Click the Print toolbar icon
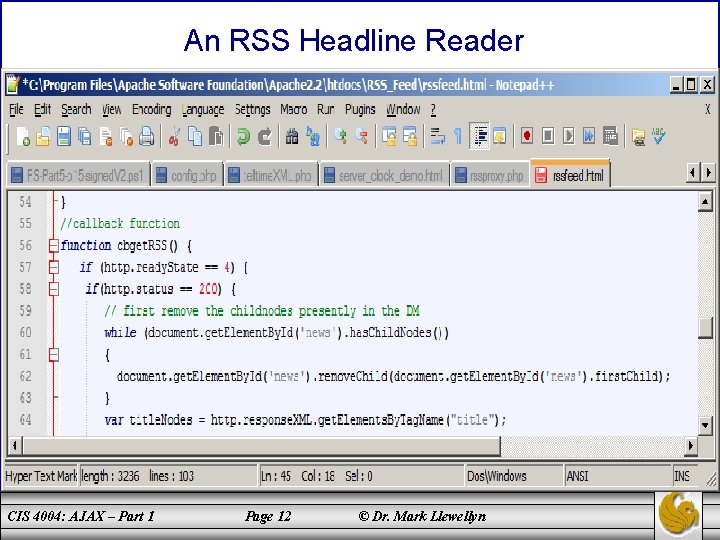 click(147, 136)
